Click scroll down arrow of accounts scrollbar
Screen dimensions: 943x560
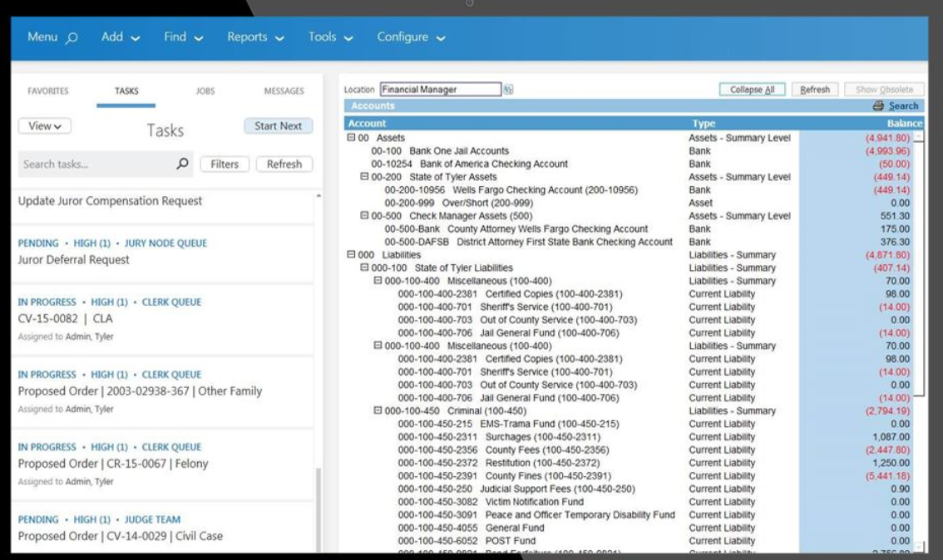tap(919, 547)
